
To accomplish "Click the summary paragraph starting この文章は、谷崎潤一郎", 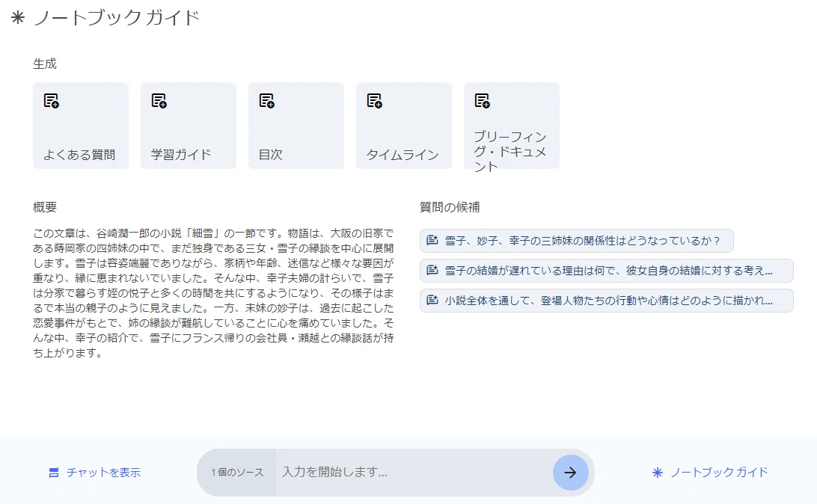I will coord(214,293).
